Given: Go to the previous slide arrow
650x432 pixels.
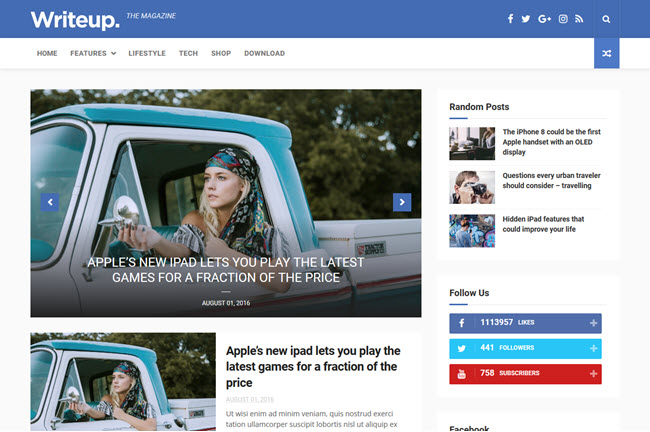Looking at the screenshot, I should click(x=50, y=202).
